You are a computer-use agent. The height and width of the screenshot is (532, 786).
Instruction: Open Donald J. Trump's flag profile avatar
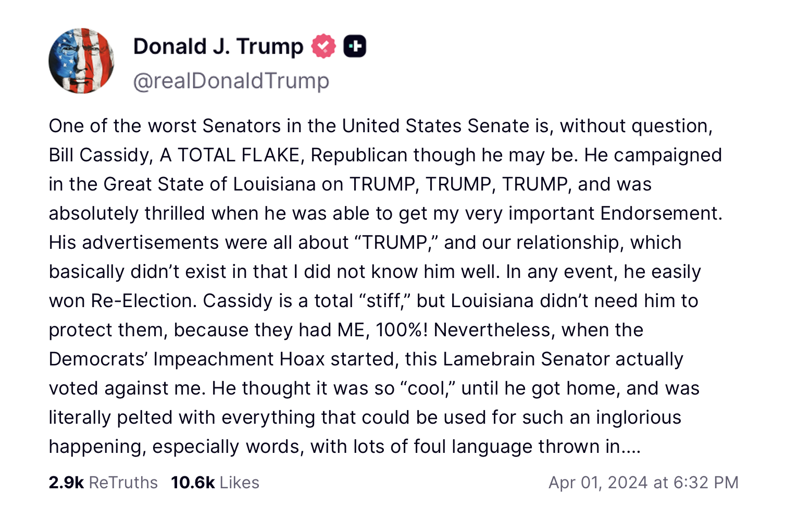81,61
